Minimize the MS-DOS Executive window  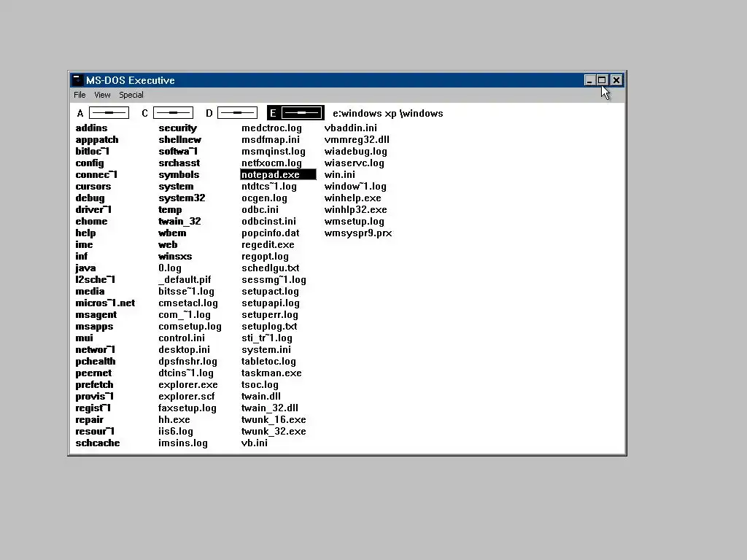tap(589, 80)
